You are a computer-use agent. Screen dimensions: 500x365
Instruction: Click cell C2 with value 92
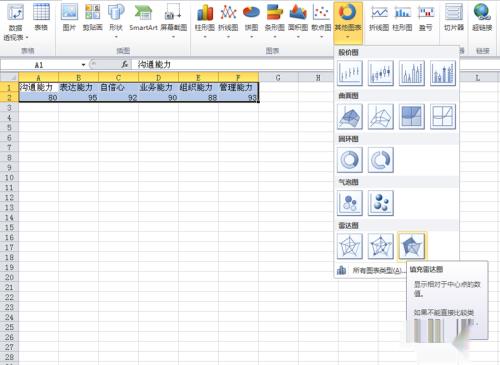(x=118, y=97)
